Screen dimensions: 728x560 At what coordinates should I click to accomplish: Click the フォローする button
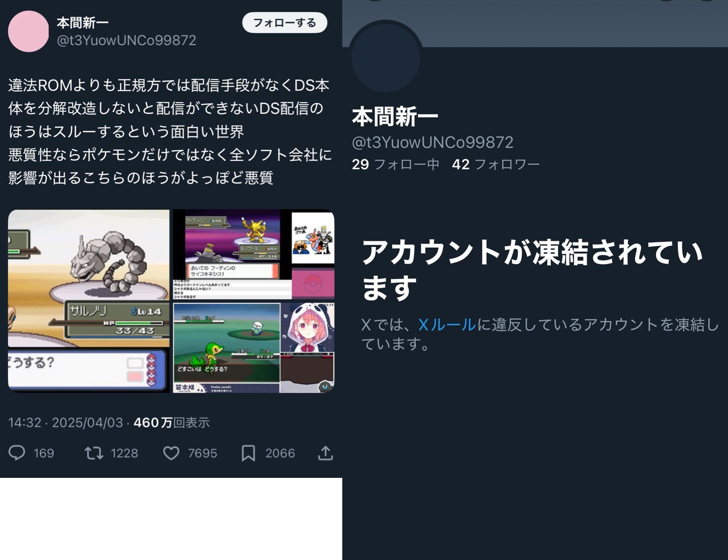(285, 22)
